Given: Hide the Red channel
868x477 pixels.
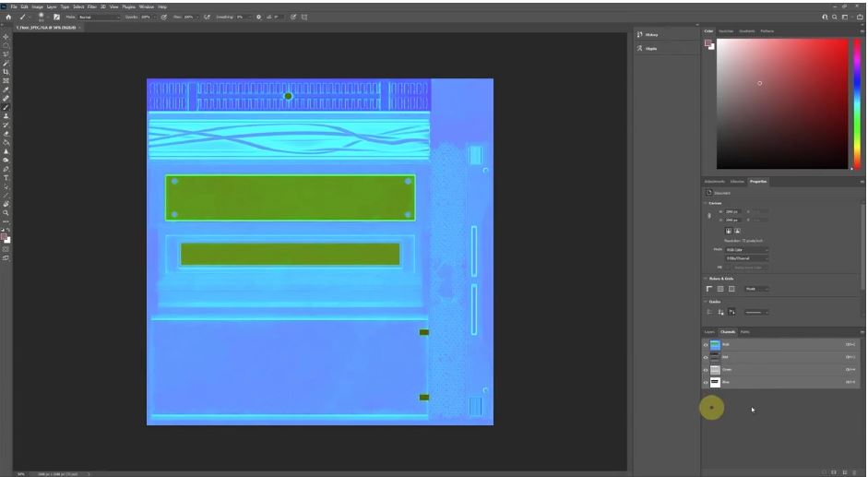Looking at the screenshot, I should click(x=706, y=357).
